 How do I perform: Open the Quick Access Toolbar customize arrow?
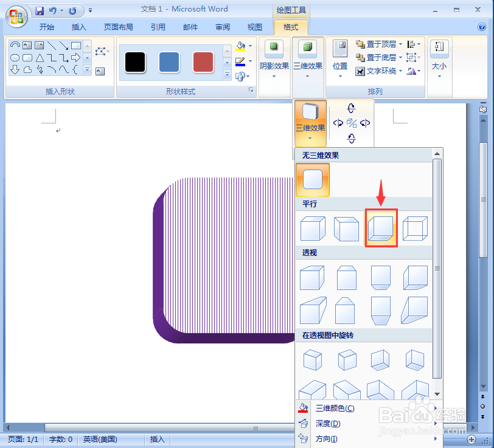coord(91,11)
